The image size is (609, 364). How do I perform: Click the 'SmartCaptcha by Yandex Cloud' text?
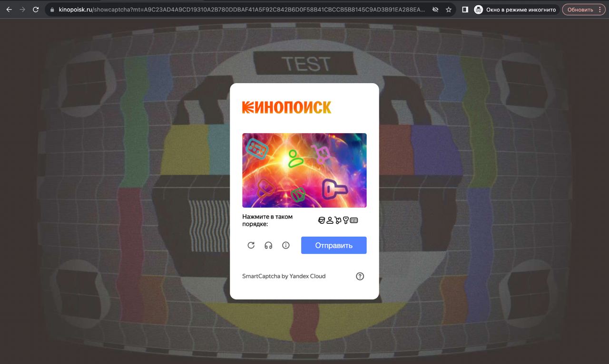click(x=284, y=276)
